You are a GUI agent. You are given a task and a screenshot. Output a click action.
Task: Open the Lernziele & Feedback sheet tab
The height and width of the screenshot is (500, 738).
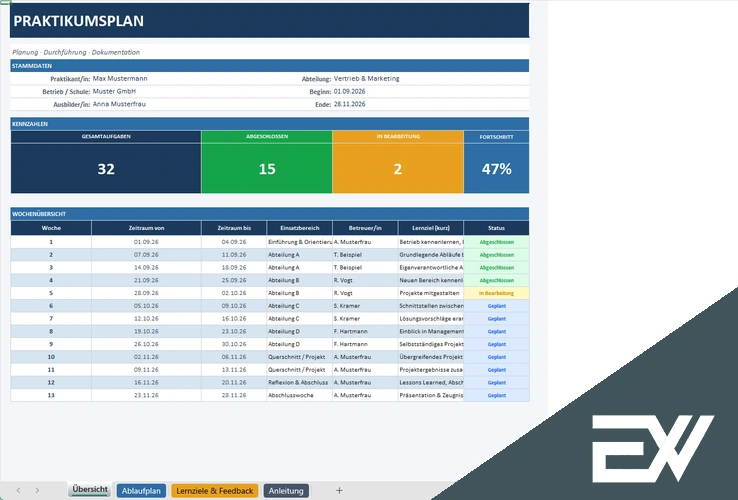(215, 491)
